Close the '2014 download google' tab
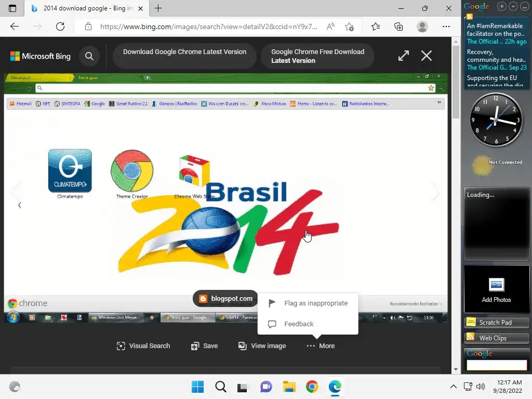The image size is (532, 399). point(140,8)
